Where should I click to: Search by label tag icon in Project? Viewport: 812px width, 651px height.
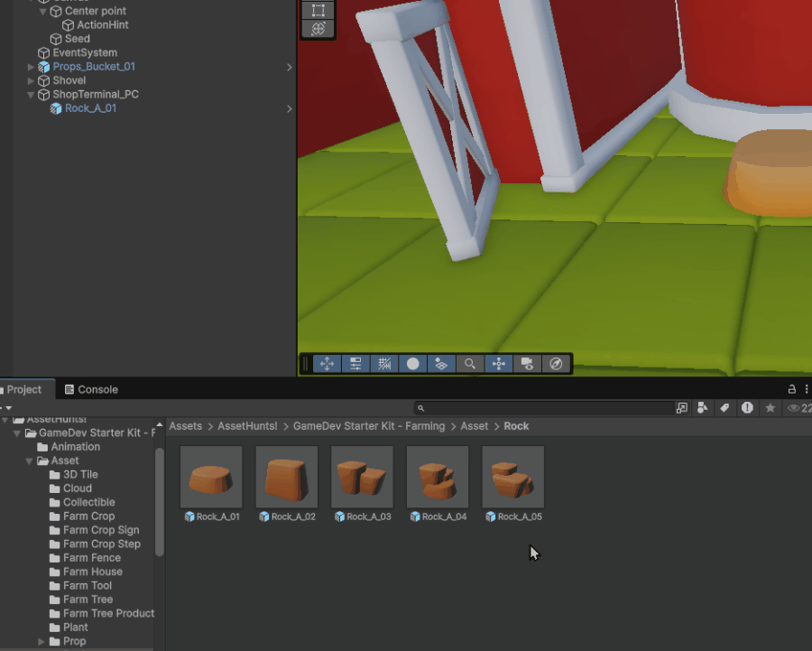point(724,408)
